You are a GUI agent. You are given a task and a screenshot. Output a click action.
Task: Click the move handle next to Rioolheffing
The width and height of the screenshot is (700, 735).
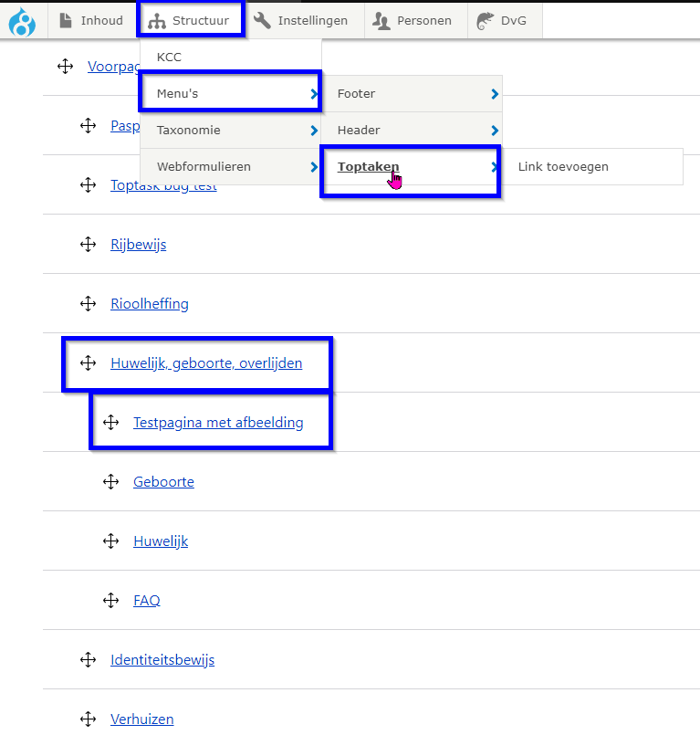pyautogui.click(x=88, y=303)
